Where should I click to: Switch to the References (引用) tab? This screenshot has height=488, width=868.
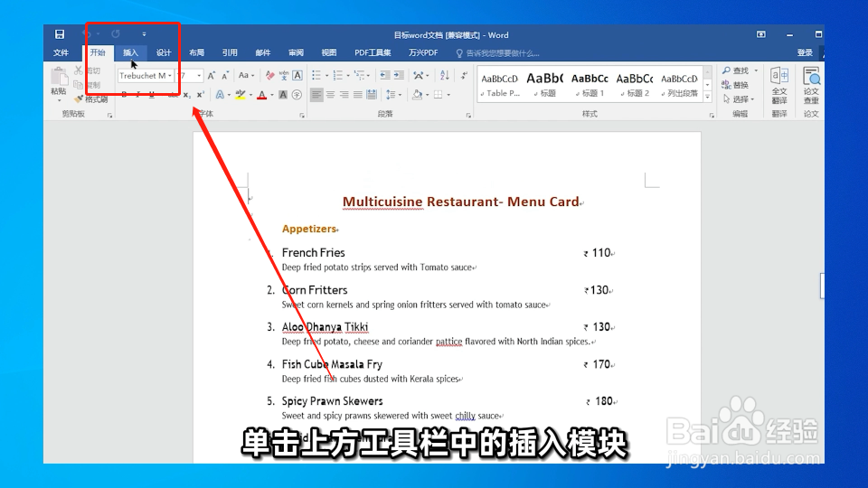(x=230, y=52)
